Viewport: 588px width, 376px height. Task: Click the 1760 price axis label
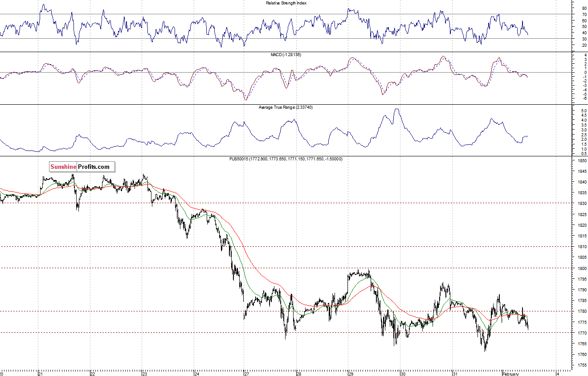coord(582,355)
